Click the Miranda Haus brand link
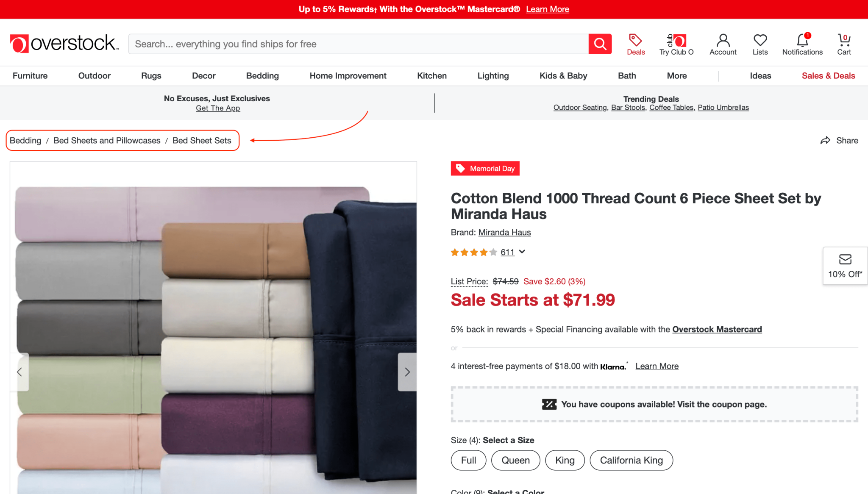 click(504, 233)
